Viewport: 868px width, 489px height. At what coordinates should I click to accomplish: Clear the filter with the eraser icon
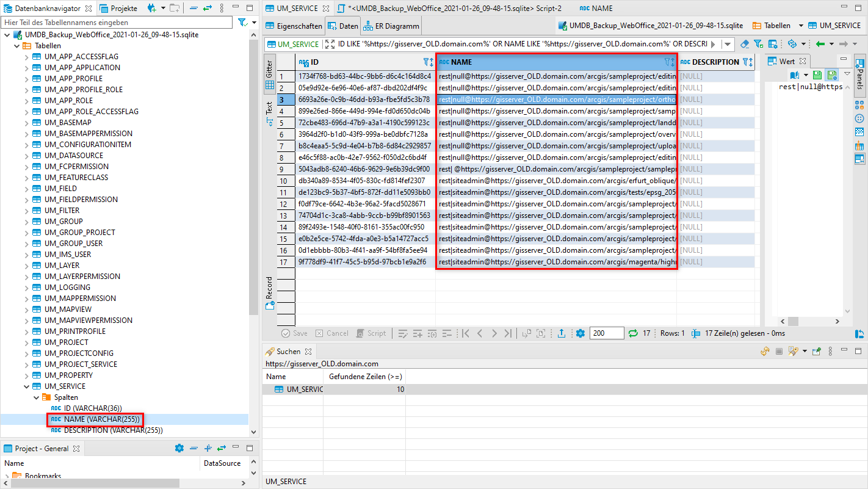pos(745,43)
